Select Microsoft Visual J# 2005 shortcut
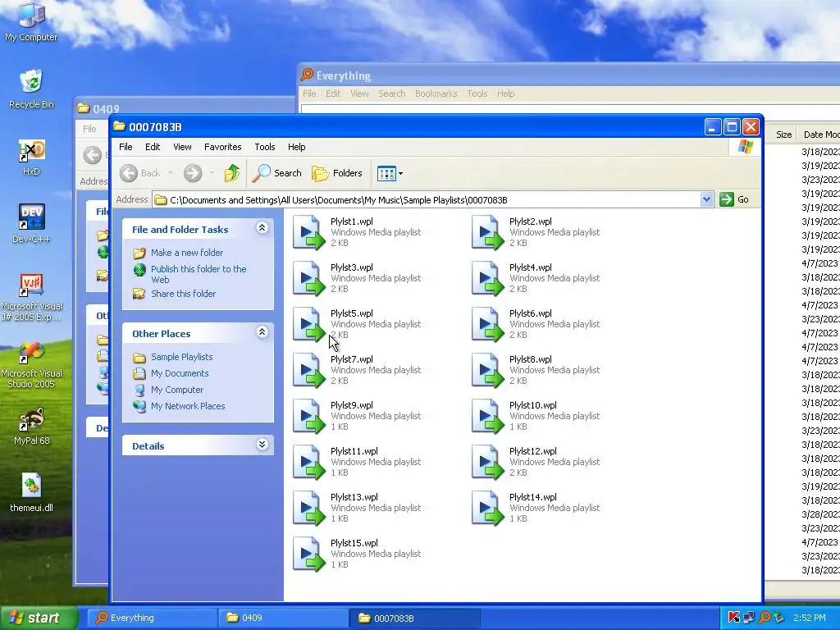This screenshot has width=840, height=630. pyautogui.click(x=31, y=298)
